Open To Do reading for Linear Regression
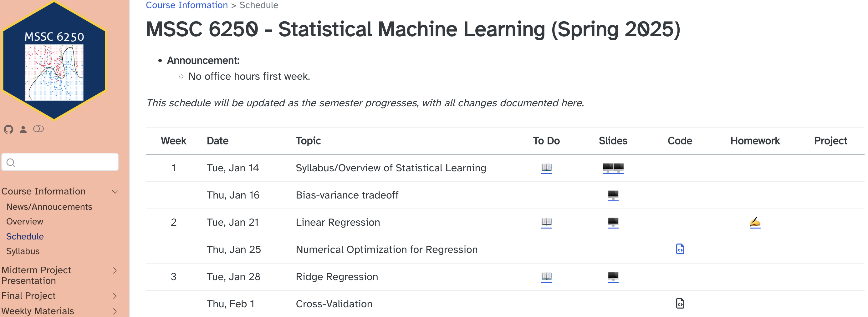The image size is (868, 317). click(x=546, y=222)
